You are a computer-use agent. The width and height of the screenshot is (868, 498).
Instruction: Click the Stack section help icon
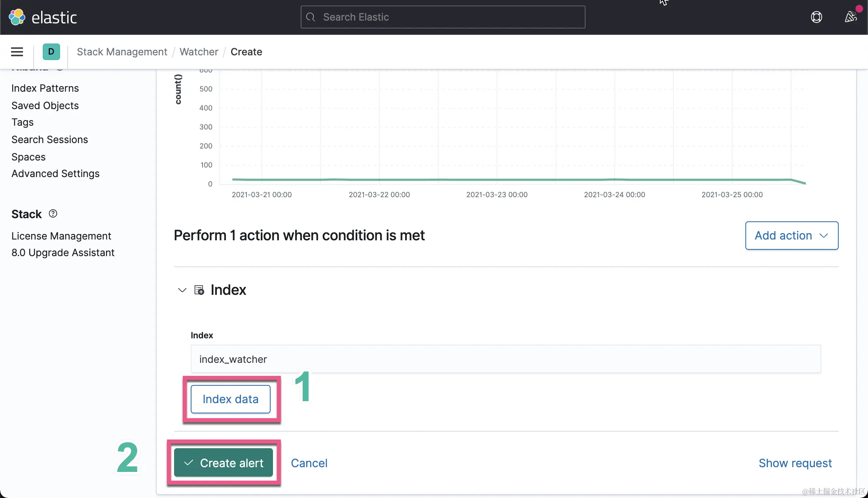coord(53,214)
